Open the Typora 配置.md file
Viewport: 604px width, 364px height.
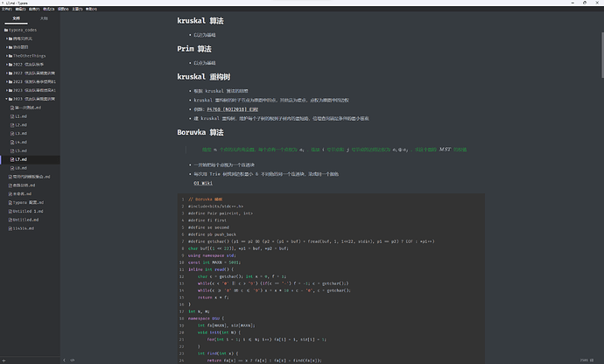(30, 203)
